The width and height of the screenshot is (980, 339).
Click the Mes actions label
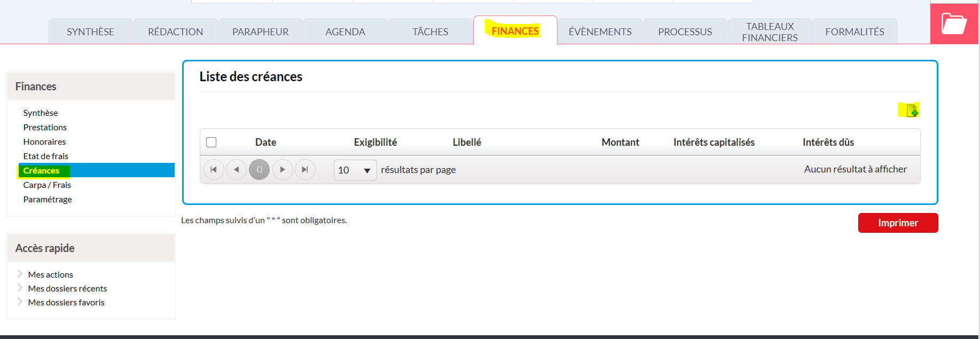tap(51, 274)
